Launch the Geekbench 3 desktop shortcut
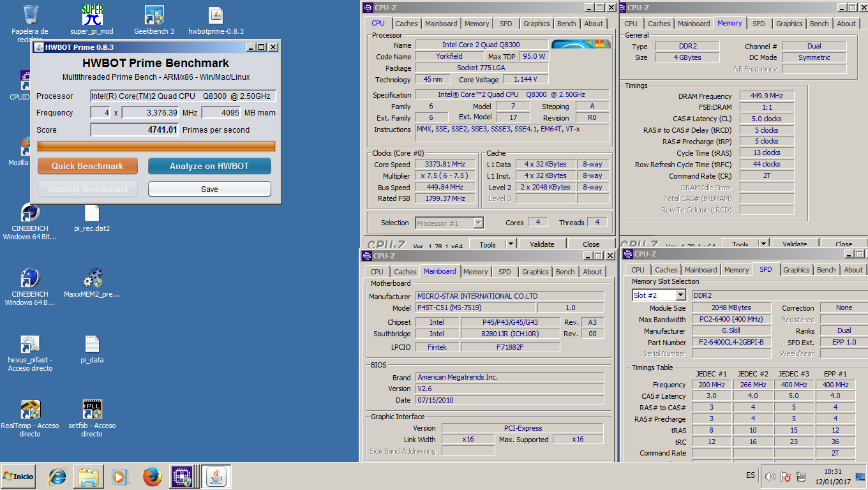Image resolution: width=868 pixels, height=490 pixels. click(x=154, y=15)
